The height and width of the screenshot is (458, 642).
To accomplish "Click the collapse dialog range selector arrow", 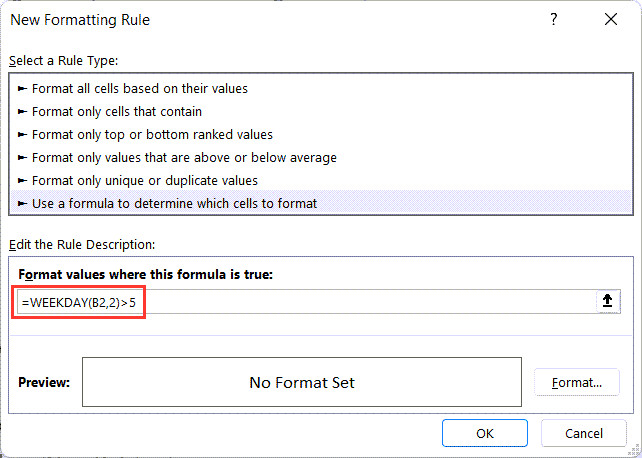I will click(x=606, y=302).
